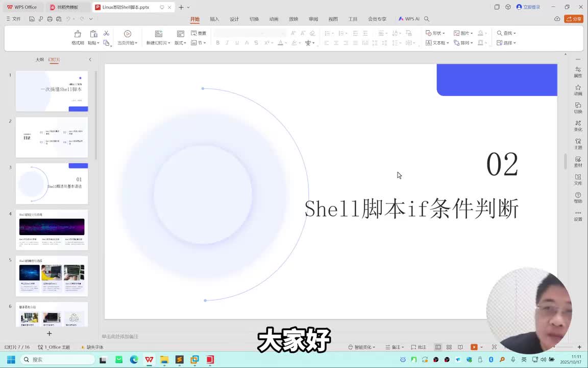
Task: Toggle Underline formatting
Action: tap(237, 43)
